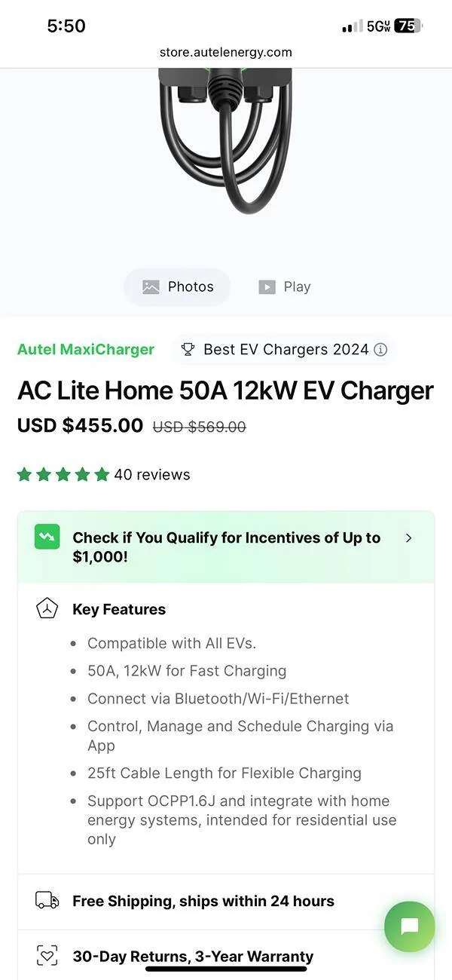The width and height of the screenshot is (452, 980).
Task: Tap the returns heart-box icon
Action: (47, 956)
